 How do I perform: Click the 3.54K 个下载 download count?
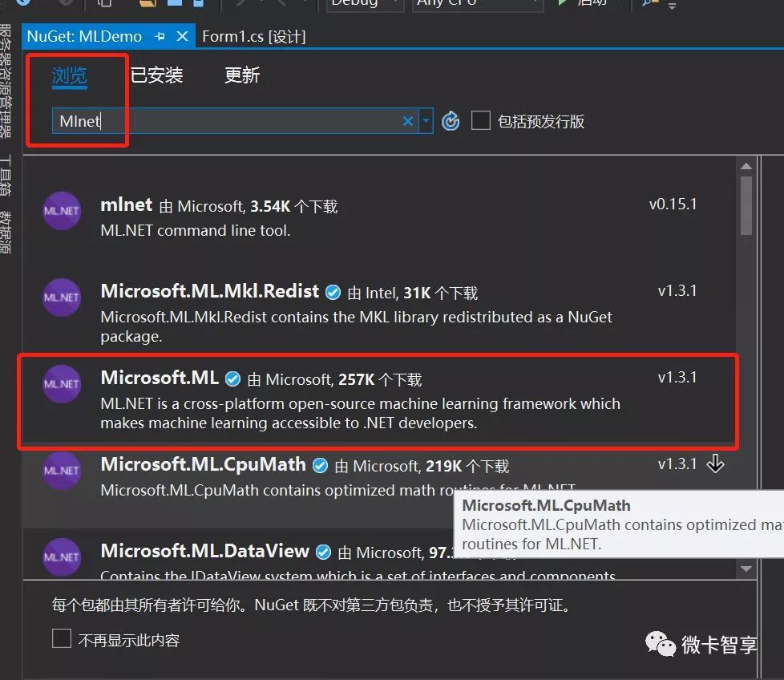[294, 207]
